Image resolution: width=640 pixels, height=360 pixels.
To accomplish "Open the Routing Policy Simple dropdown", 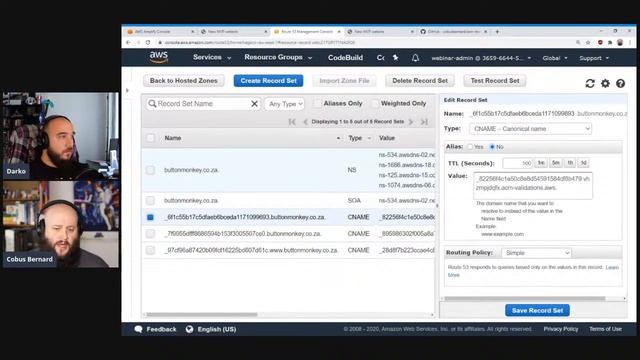I will click(536, 253).
